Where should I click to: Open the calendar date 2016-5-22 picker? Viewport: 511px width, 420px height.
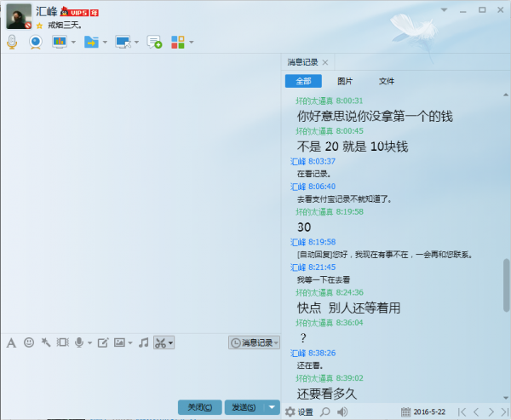coord(423,412)
